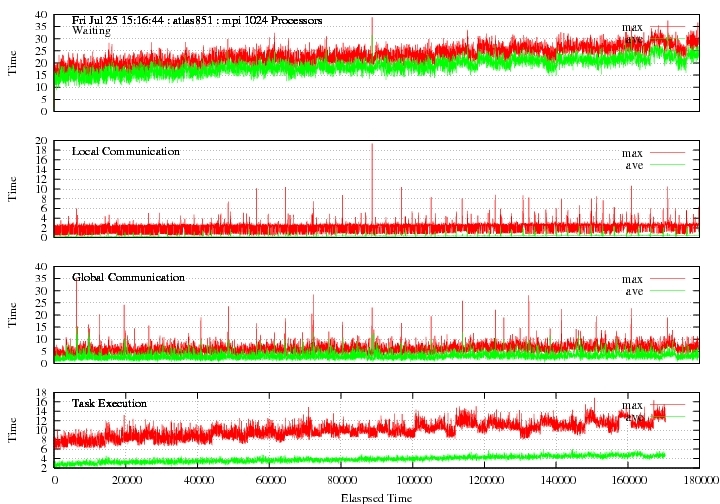The width and height of the screenshot is (720, 504).
Task: Click the y-axis tick 20 in Local Communication panel
Action: tap(41, 141)
